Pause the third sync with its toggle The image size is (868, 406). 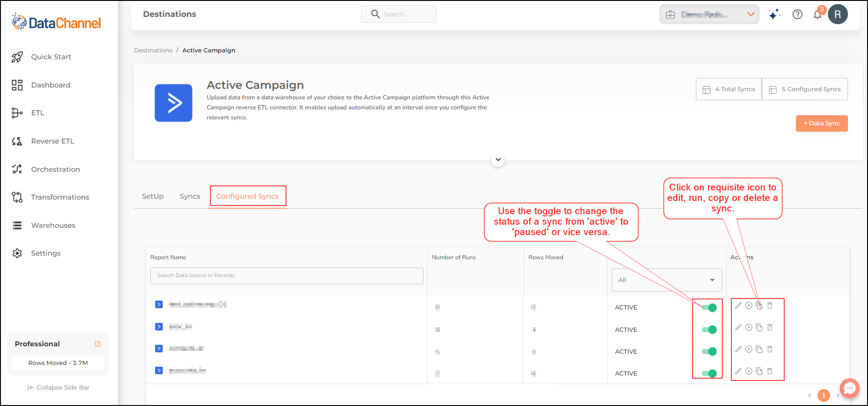tap(709, 351)
